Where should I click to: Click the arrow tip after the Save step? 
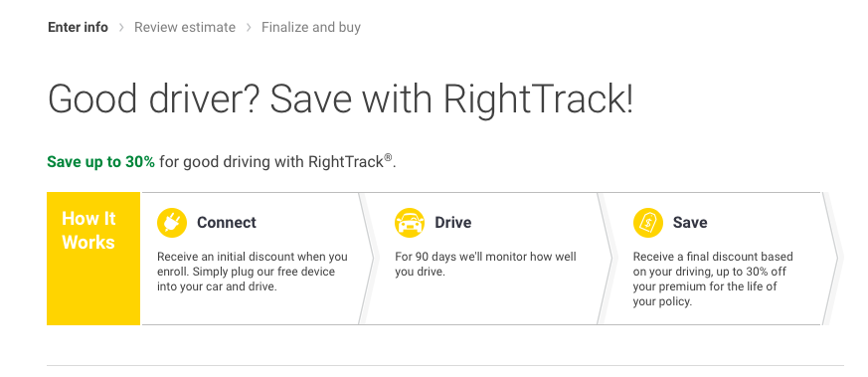point(833,259)
